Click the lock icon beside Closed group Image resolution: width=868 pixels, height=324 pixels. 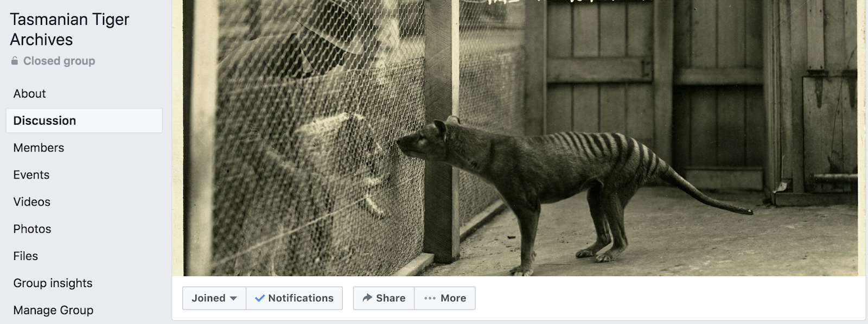pos(15,61)
